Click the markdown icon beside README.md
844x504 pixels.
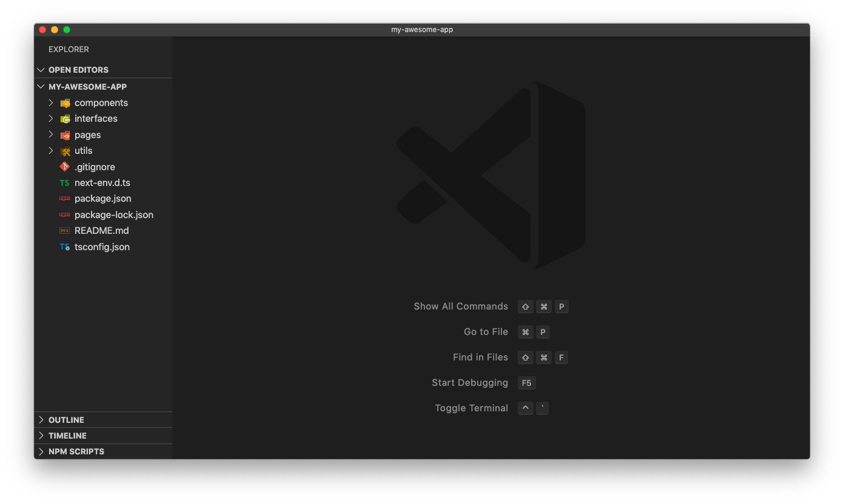[64, 231]
